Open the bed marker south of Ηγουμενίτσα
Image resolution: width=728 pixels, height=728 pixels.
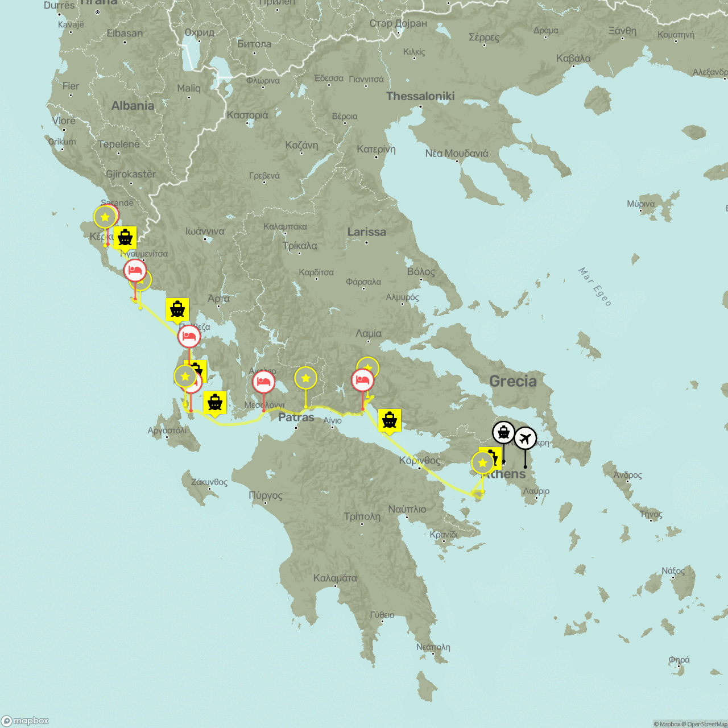pyautogui.click(x=135, y=271)
